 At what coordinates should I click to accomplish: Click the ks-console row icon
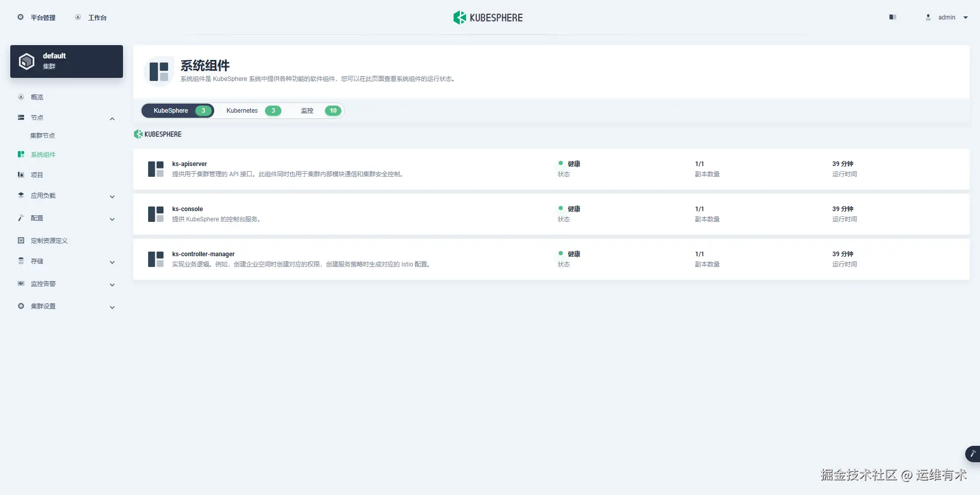(156, 214)
